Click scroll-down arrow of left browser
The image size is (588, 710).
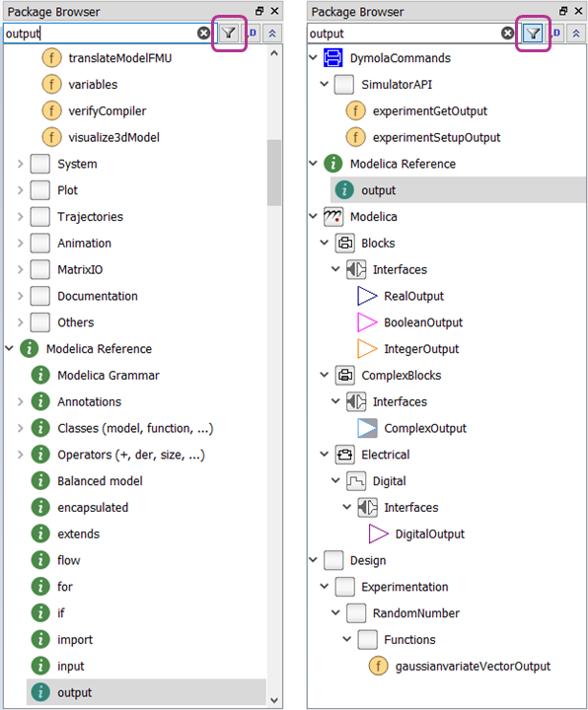tap(273, 700)
